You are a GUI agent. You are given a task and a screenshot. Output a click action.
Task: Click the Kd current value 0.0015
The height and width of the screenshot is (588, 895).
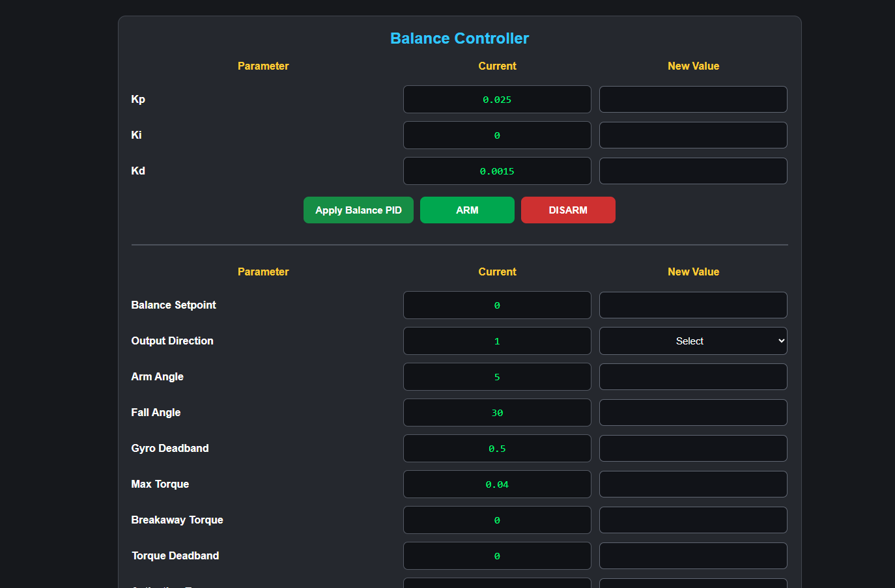point(497,171)
